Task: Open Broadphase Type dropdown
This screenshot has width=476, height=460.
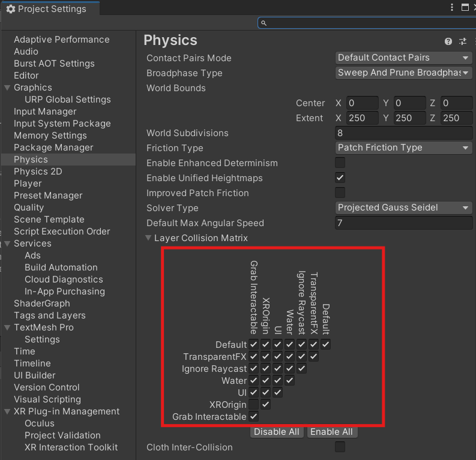Action: (x=404, y=73)
